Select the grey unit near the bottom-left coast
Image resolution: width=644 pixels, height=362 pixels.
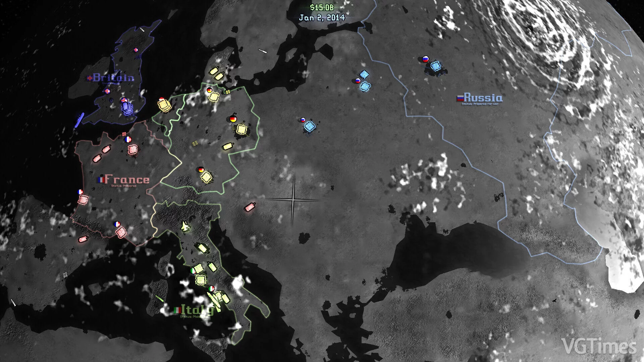pos(13,302)
